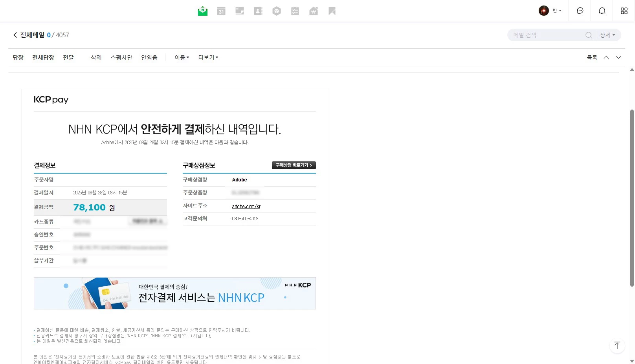Click the search magnifier icon
The height and width of the screenshot is (364, 635).
[589, 35]
